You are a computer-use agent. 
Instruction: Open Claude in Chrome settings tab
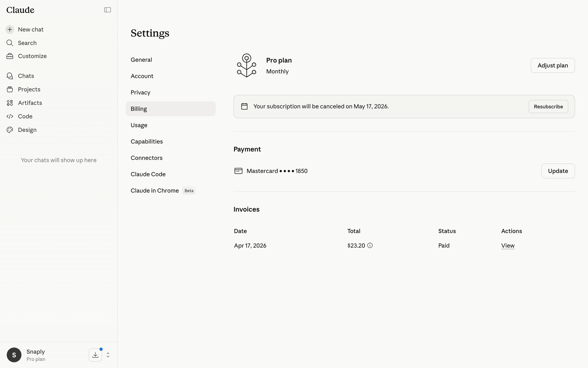pos(170,191)
